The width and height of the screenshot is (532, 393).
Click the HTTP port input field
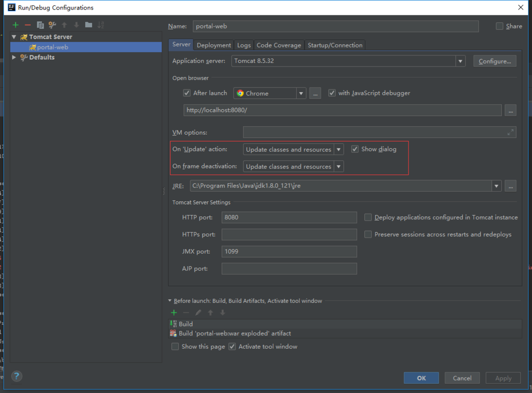[289, 217]
